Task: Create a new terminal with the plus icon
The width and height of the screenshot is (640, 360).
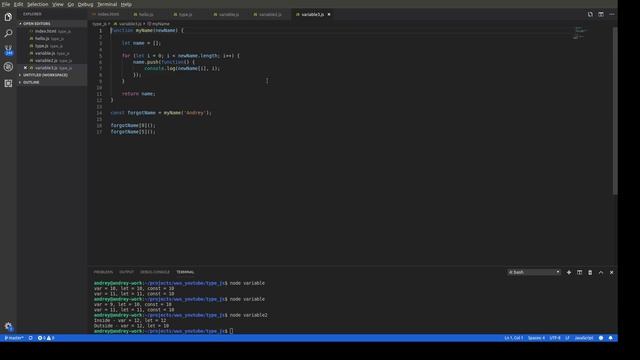Action: (x=569, y=272)
